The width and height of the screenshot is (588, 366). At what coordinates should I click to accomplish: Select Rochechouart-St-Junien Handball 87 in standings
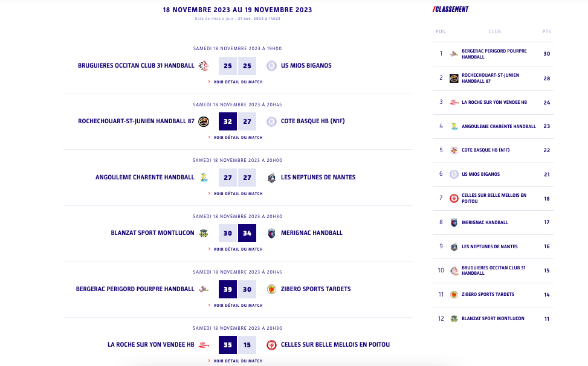coord(490,78)
